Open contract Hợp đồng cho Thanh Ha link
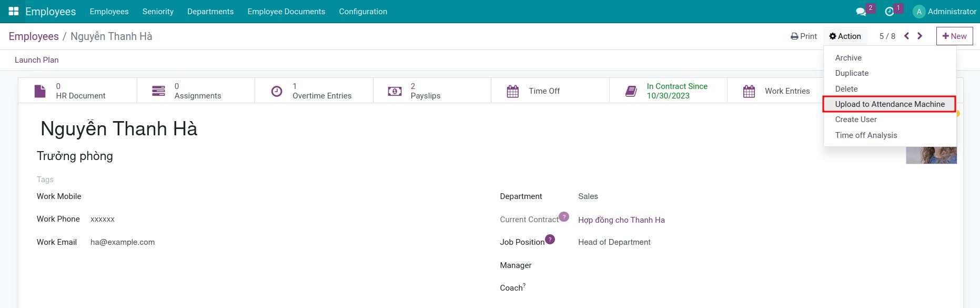This screenshot has height=308, width=980. pos(621,220)
